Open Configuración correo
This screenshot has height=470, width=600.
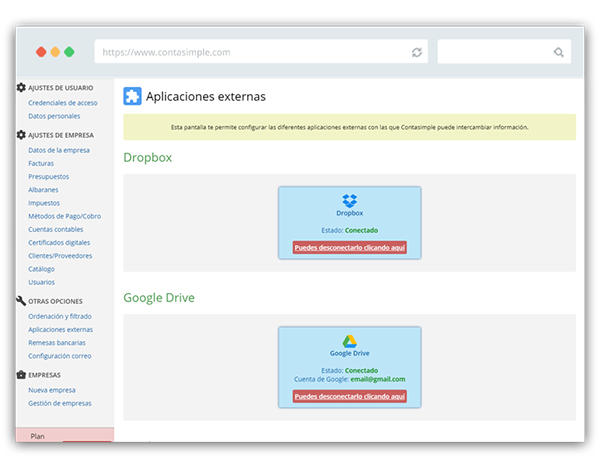pyautogui.click(x=60, y=356)
